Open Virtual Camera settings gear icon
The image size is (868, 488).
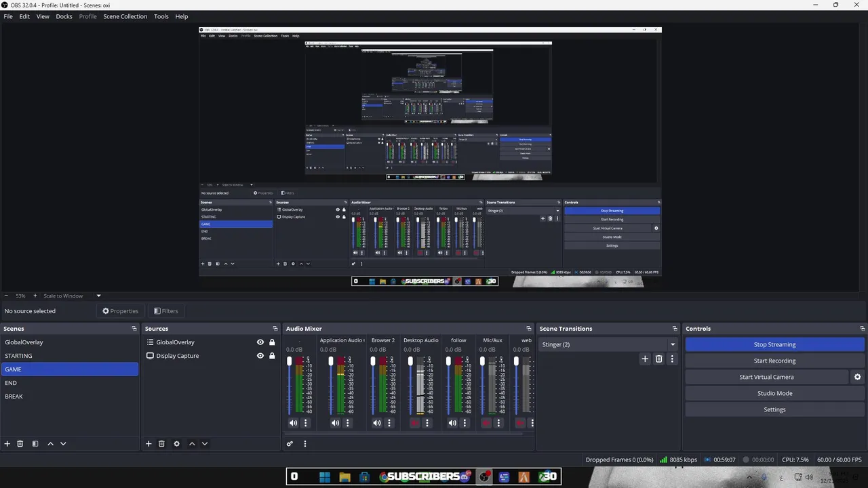(857, 377)
